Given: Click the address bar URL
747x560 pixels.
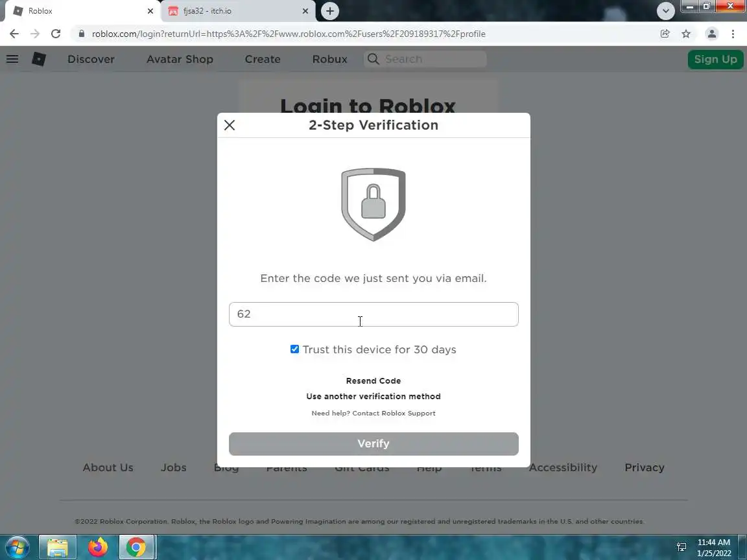Looking at the screenshot, I should pyautogui.click(x=289, y=34).
